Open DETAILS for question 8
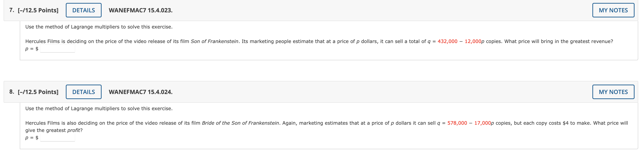The width and height of the screenshot is (644, 155). [83, 92]
